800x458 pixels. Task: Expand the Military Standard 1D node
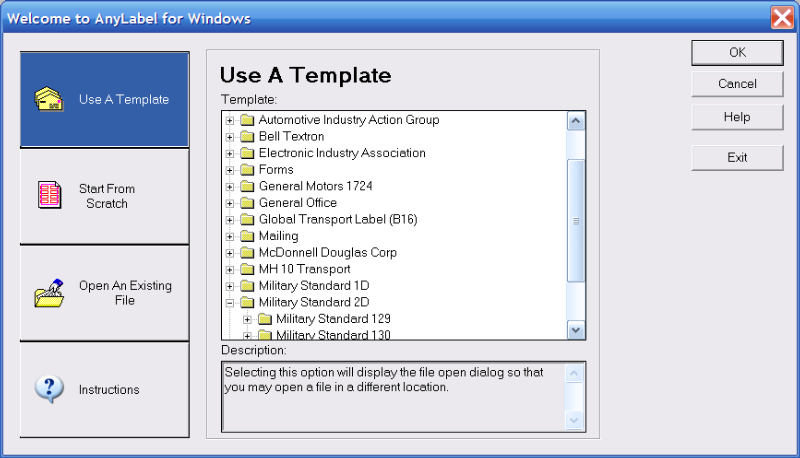coord(230,286)
